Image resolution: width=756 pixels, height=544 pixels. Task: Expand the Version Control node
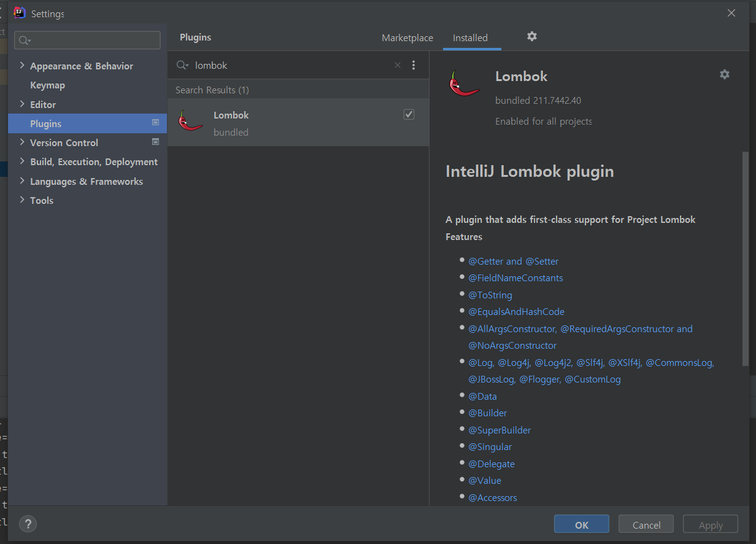click(x=23, y=142)
